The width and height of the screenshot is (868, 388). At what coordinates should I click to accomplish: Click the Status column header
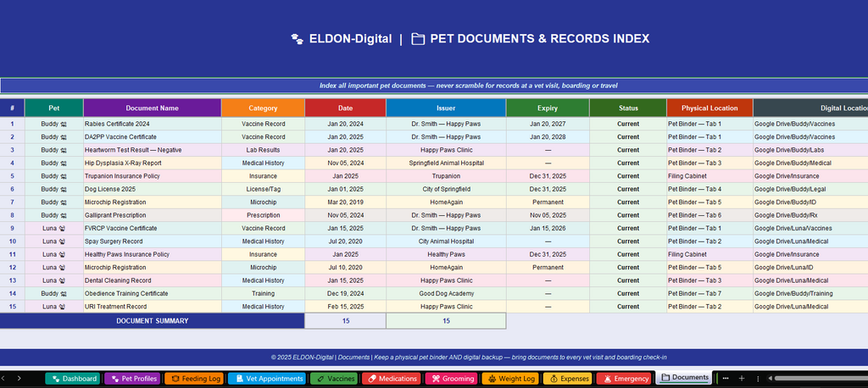pos(628,108)
